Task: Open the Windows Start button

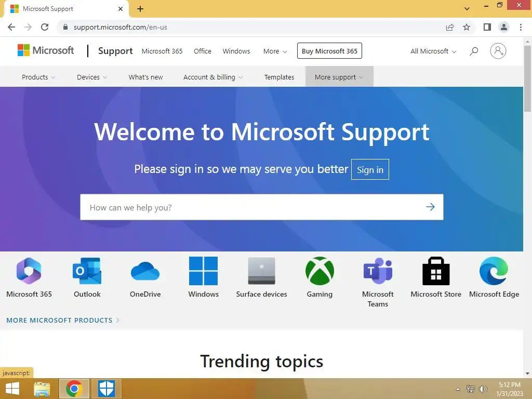Action: [12, 389]
